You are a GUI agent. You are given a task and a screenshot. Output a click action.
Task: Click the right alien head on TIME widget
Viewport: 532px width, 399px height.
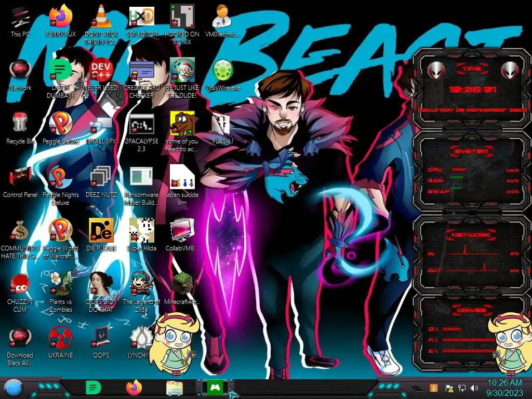[510, 71]
